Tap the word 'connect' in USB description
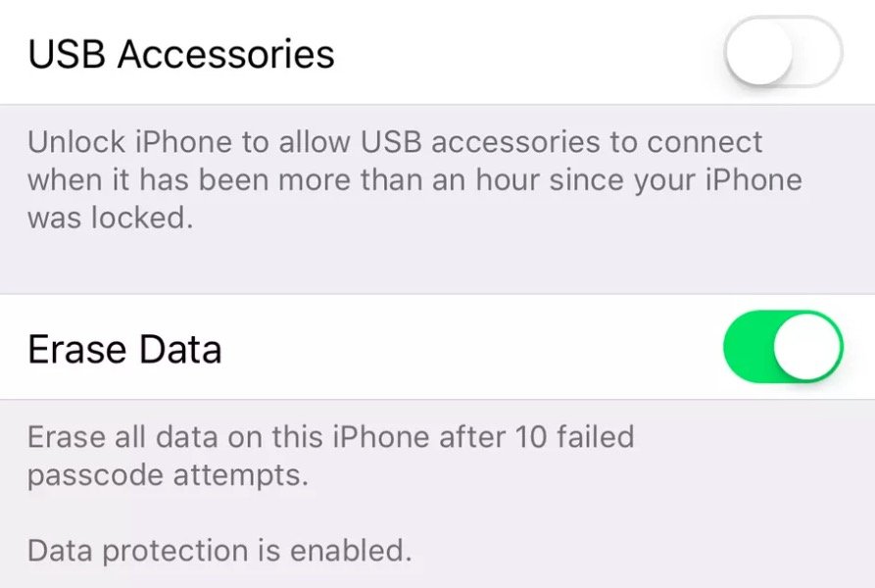The image size is (875, 588). click(705, 142)
